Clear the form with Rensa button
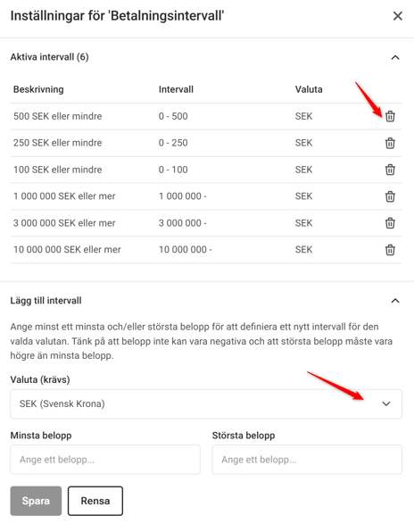The height and width of the screenshot is (532, 414). (x=95, y=501)
